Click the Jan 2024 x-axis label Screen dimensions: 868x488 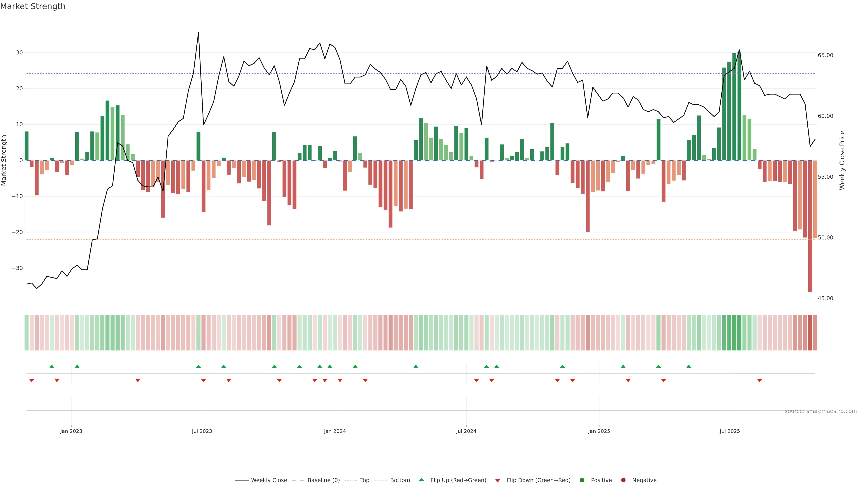coord(335,431)
